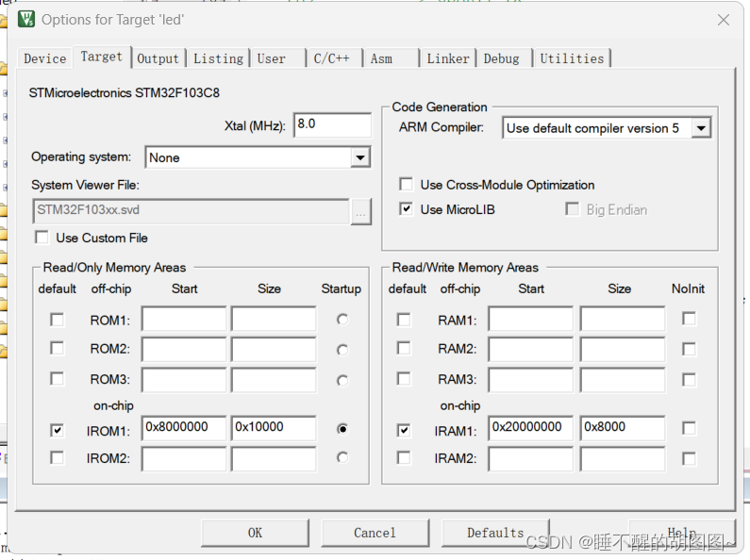Screen dimensions: 750x560
Task: Restore settings with Defaults button
Action: pyautogui.click(x=495, y=533)
